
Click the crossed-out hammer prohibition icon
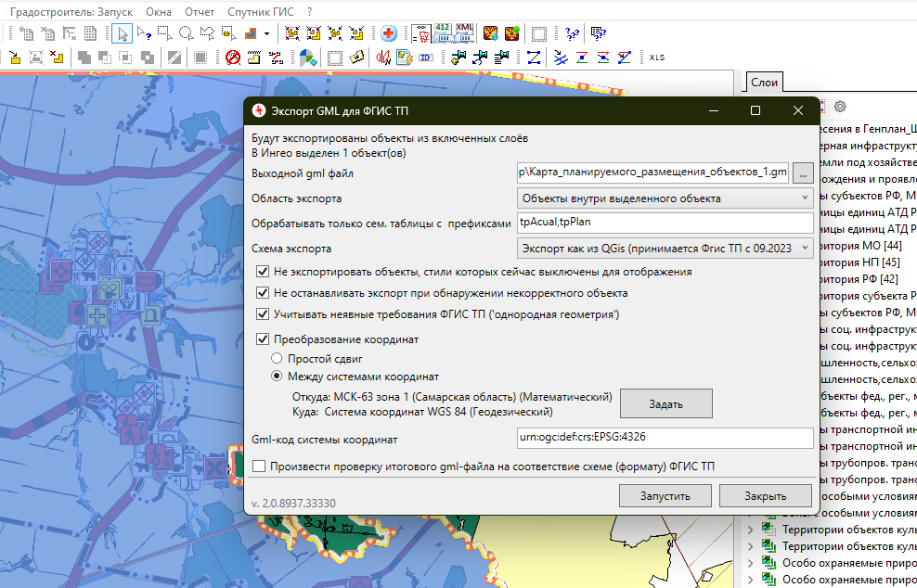[233, 58]
